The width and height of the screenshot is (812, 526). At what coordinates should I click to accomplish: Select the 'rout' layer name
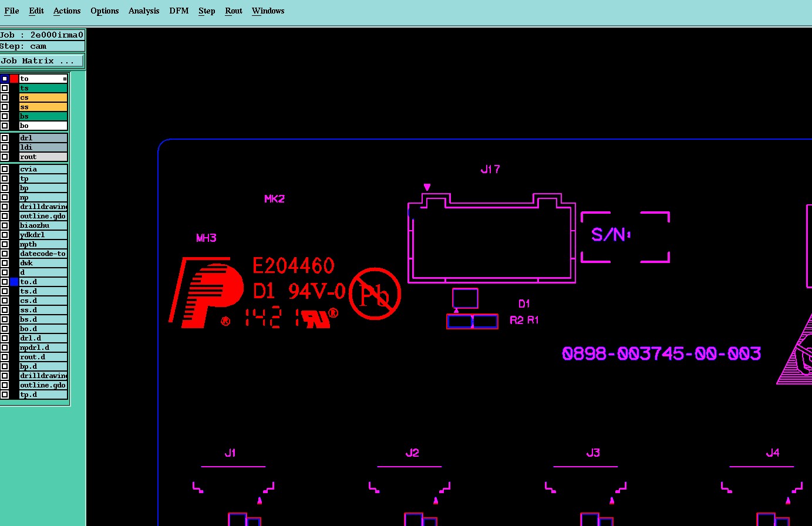tap(43, 157)
